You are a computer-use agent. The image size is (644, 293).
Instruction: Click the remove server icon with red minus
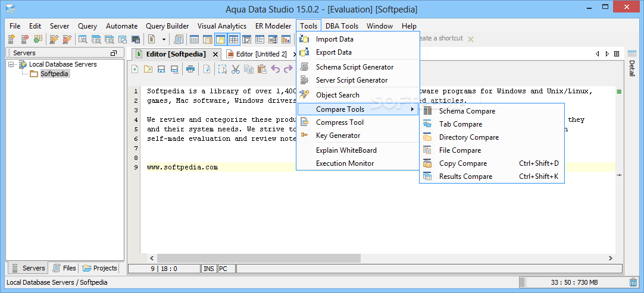coord(25,39)
